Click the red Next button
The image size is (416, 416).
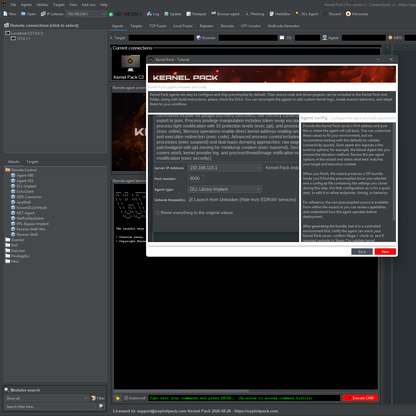pyautogui.click(x=385, y=252)
